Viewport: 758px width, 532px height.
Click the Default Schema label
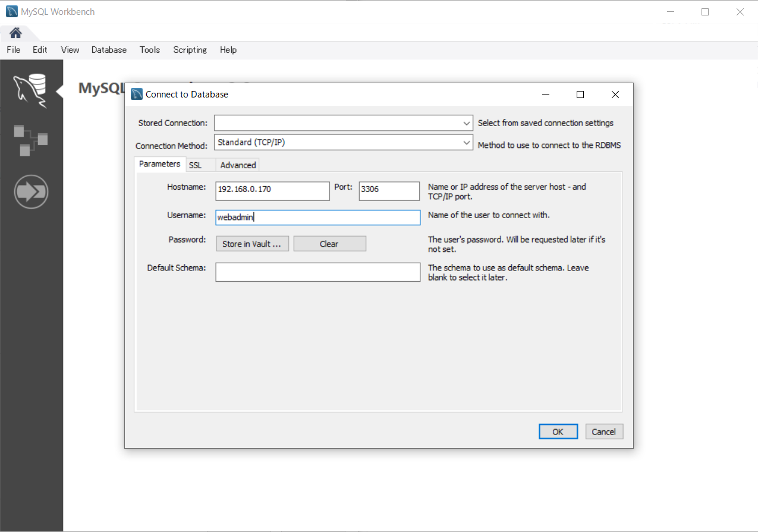177,267
